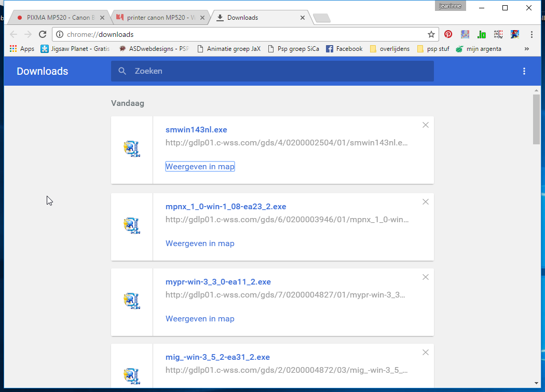Click the source URL of mig_-win-3_5 download
The height and width of the screenshot is (392, 545).
[287, 370]
